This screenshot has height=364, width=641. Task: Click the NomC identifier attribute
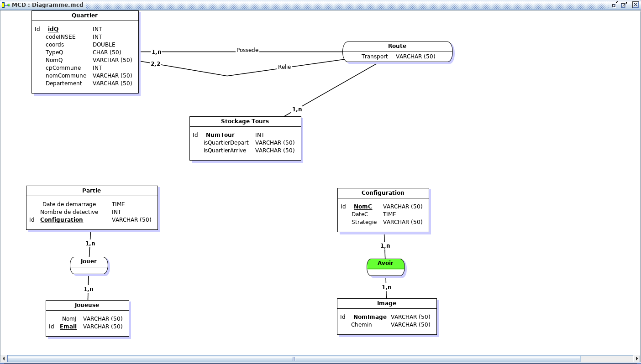[363, 207]
